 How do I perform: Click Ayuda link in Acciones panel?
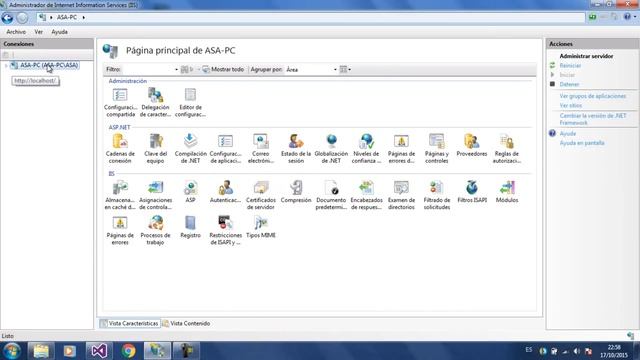567,134
